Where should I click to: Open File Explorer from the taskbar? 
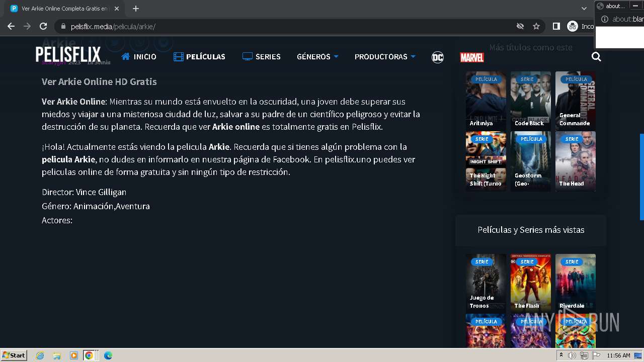click(57, 355)
